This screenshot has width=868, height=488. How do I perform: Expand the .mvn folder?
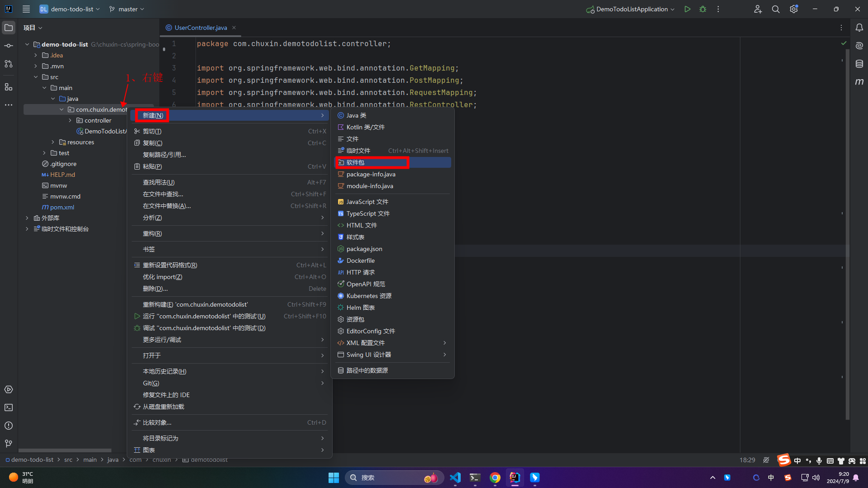36,66
